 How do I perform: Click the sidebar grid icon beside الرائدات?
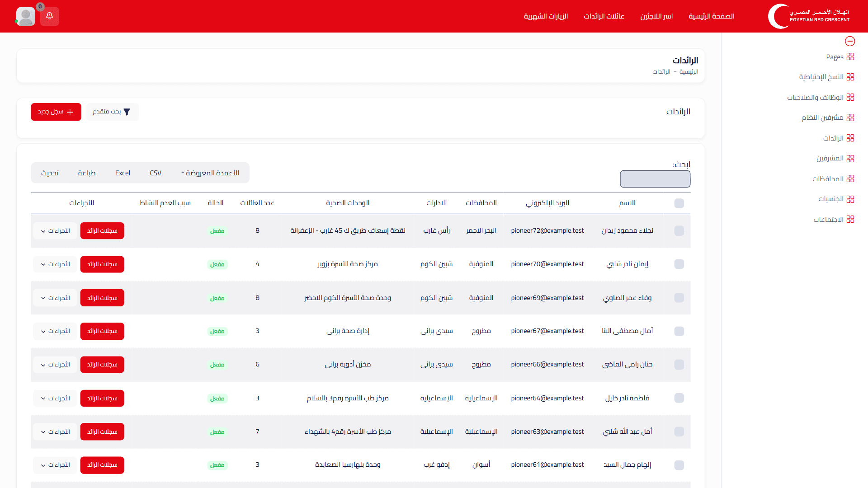(x=850, y=138)
